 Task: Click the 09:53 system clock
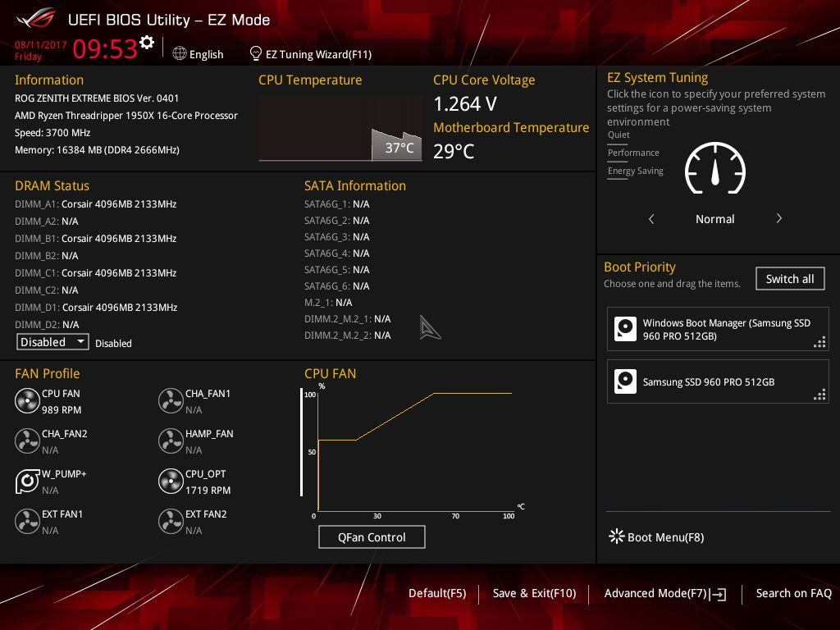tap(105, 48)
